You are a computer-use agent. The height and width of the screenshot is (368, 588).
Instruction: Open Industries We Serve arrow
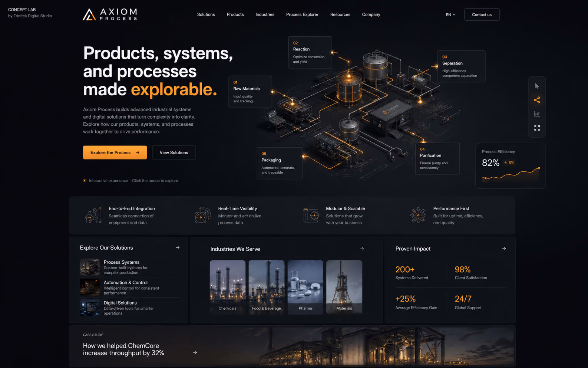click(362, 249)
